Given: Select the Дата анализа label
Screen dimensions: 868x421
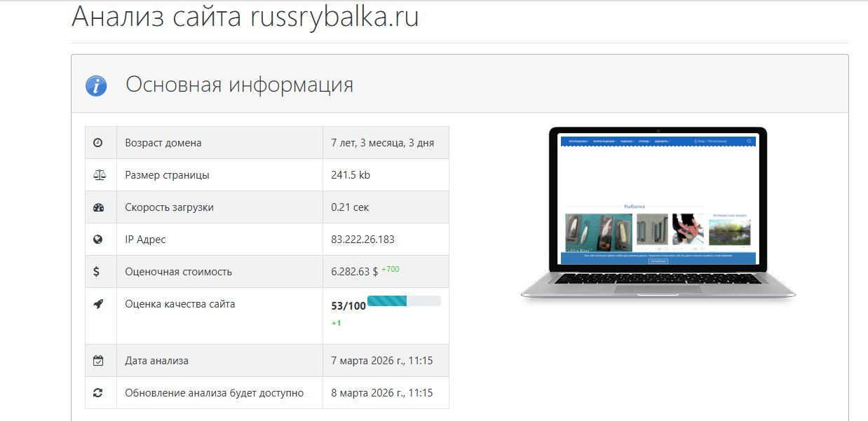Looking at the screenshot, I should coord(157,361).
